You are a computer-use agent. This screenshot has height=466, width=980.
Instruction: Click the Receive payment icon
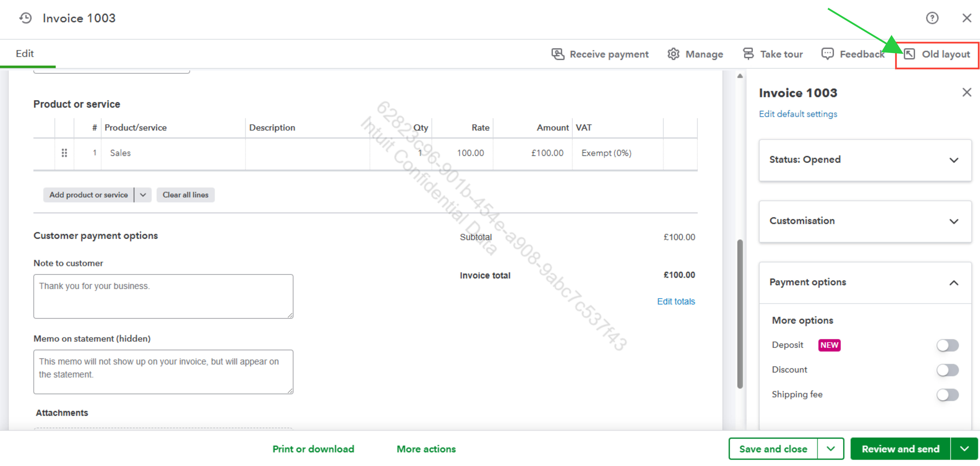558,54
